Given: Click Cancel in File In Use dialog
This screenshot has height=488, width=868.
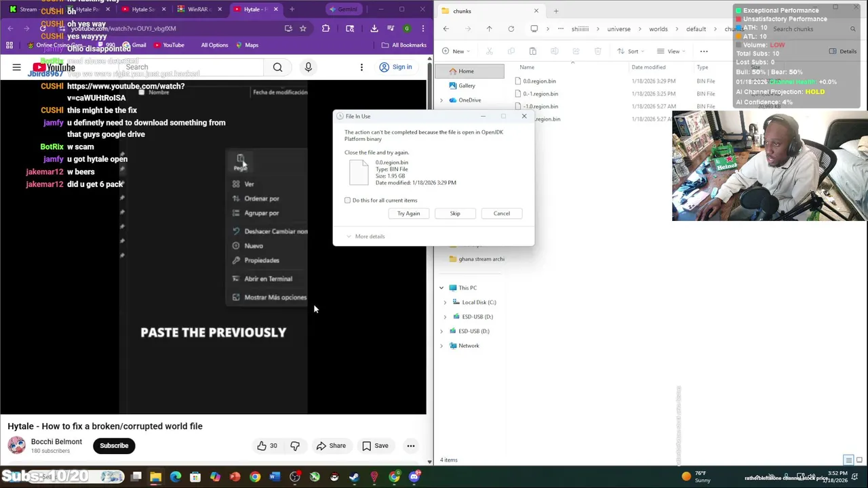Looking at the screenshot, I should coord(502,213).
